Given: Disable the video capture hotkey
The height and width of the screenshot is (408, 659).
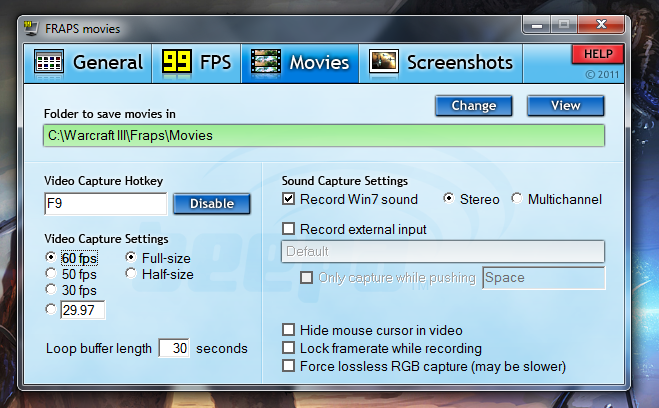Looking at the screenshot, I should click(x=212, y=204).
